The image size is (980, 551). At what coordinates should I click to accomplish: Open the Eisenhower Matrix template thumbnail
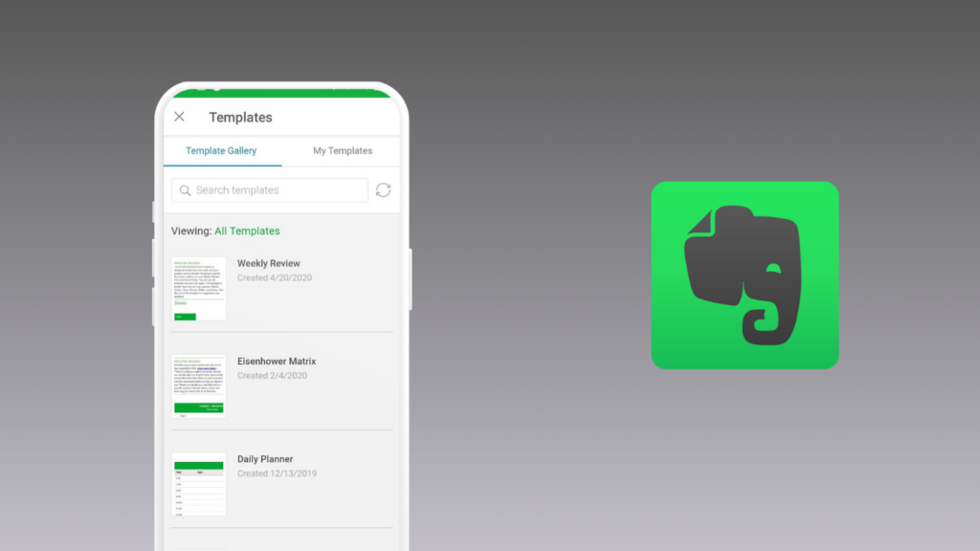199,386
